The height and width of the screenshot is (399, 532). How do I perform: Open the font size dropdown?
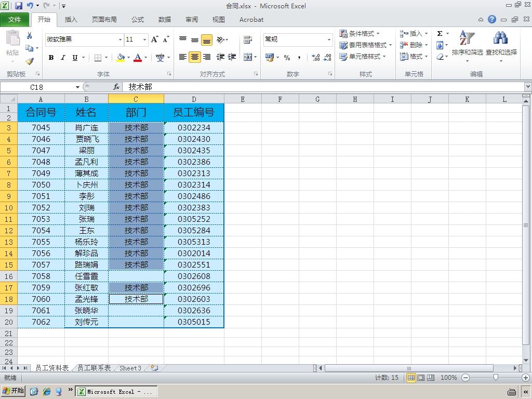[x=144, y=39]
